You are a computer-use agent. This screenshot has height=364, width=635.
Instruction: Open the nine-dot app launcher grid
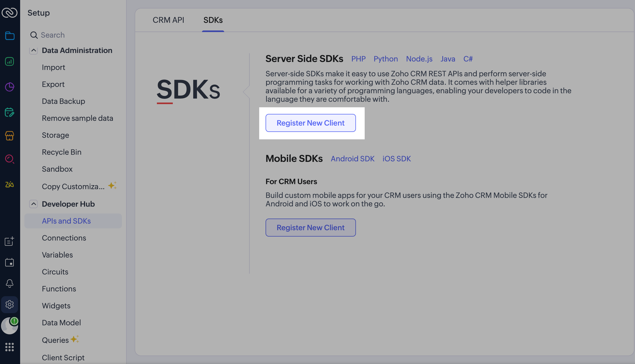click(x=10, y=347)
